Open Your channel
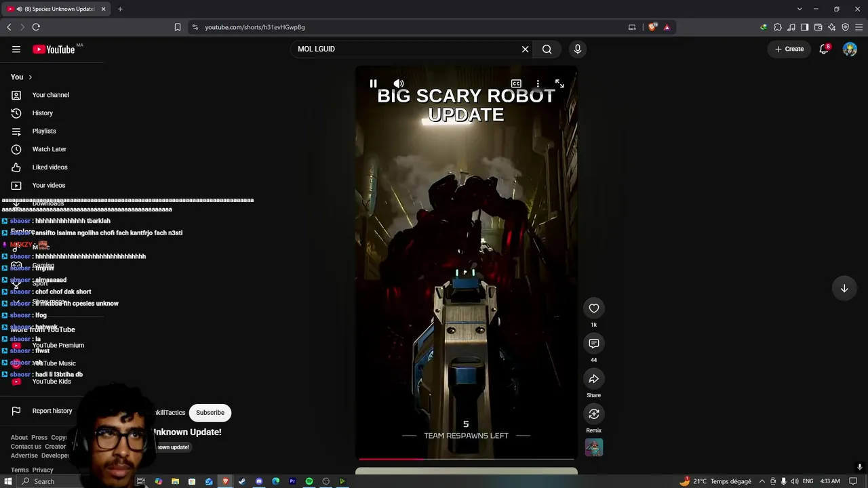 click(52, 95)
